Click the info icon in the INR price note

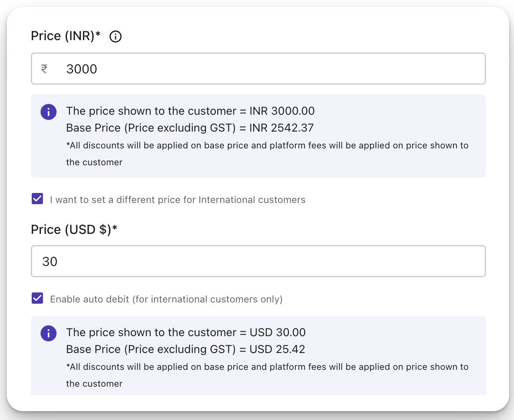coord(49,112)
